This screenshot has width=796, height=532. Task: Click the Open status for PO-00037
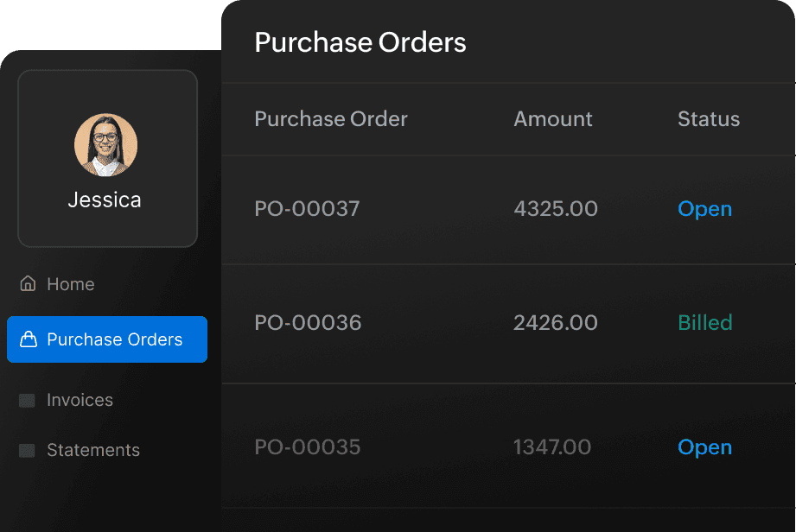[704, 209]
